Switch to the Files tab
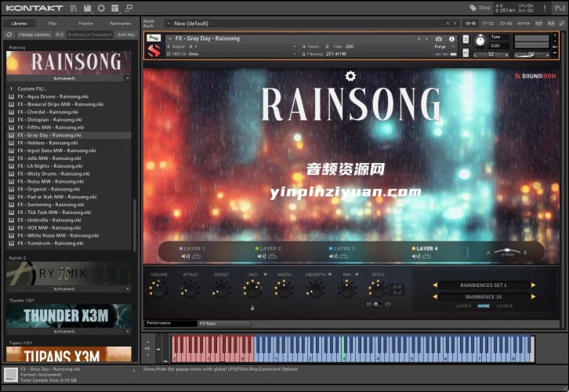The height and width of the screenshot is (392, 569). tap(52, 24)
